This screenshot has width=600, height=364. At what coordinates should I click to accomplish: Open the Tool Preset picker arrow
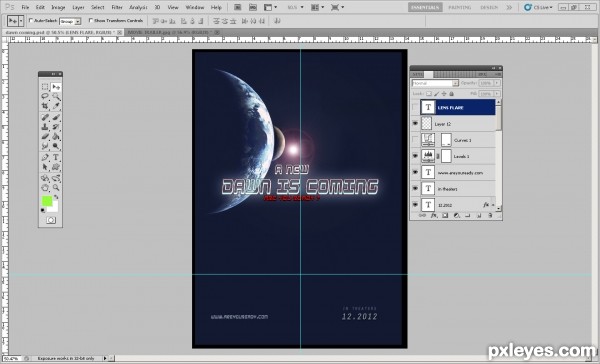[21, 21]
